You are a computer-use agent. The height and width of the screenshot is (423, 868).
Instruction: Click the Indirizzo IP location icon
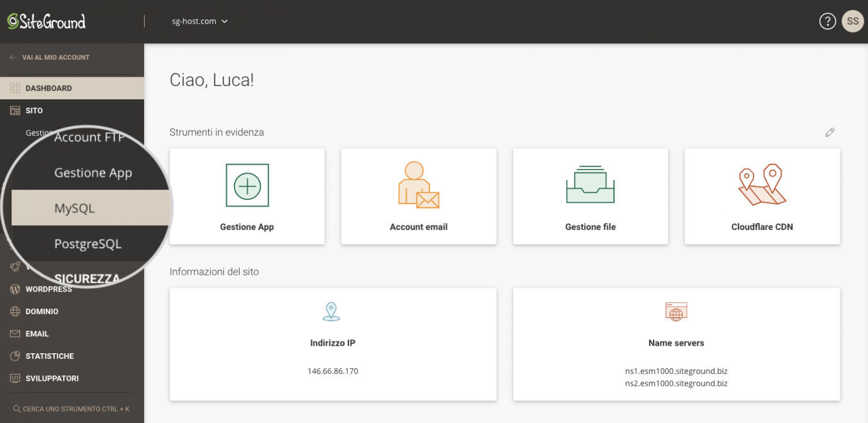tap(331, 312)
